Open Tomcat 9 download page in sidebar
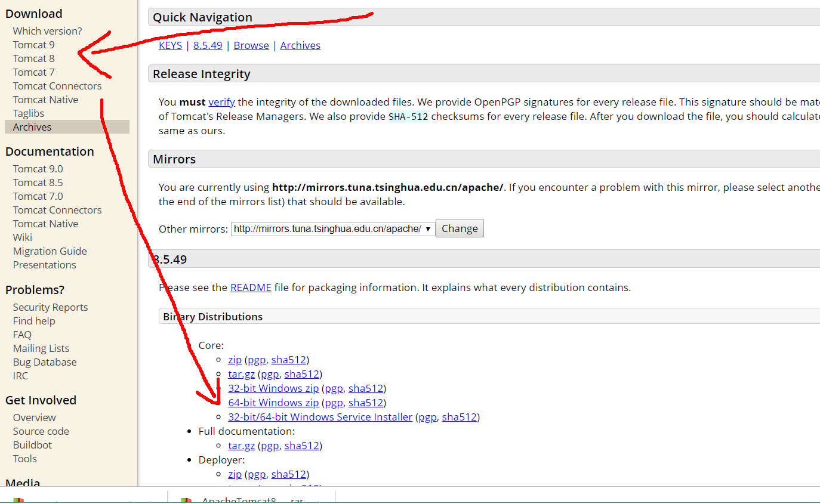The height and width of the screenshot is (504, 820). tap(34, 45)
